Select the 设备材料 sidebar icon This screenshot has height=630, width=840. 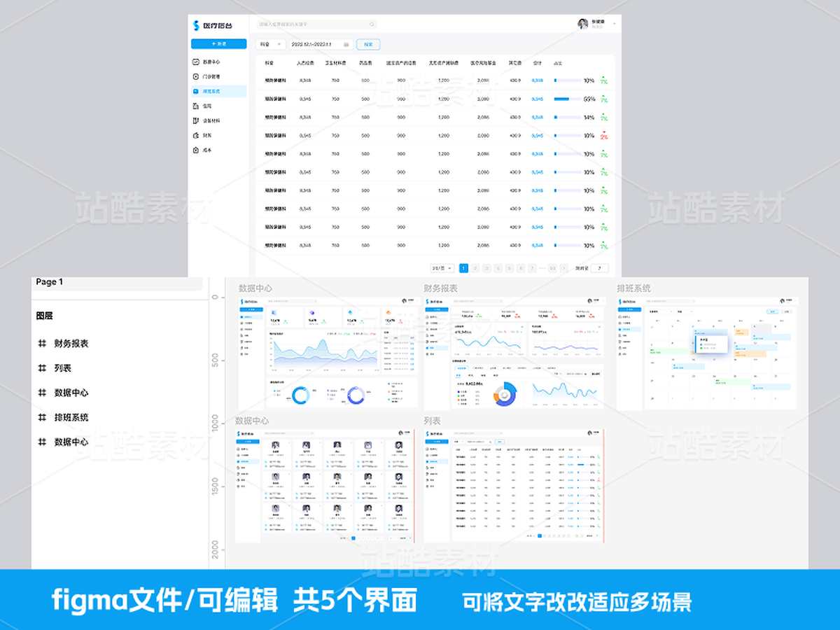[197, 120]
